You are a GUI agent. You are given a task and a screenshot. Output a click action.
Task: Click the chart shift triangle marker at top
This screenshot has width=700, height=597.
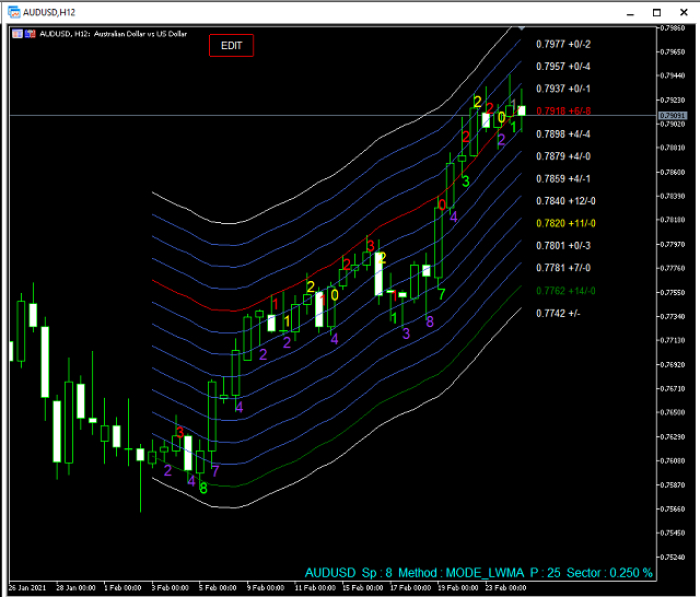521,28
